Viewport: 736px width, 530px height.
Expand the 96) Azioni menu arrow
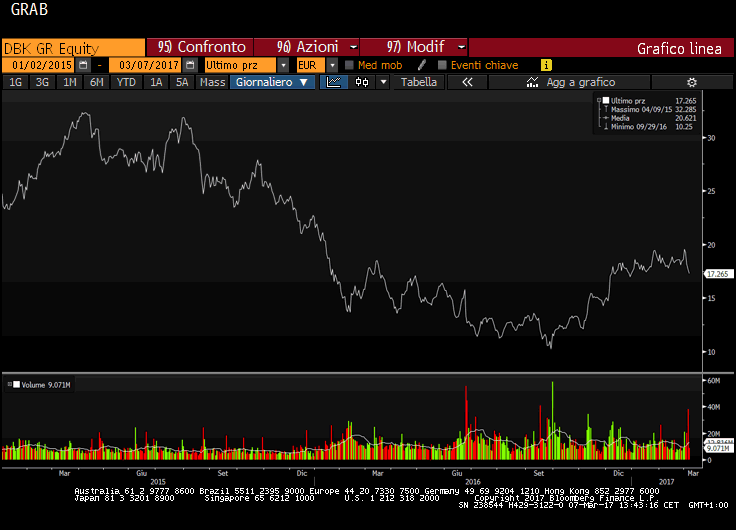click(x=353, y=47)
